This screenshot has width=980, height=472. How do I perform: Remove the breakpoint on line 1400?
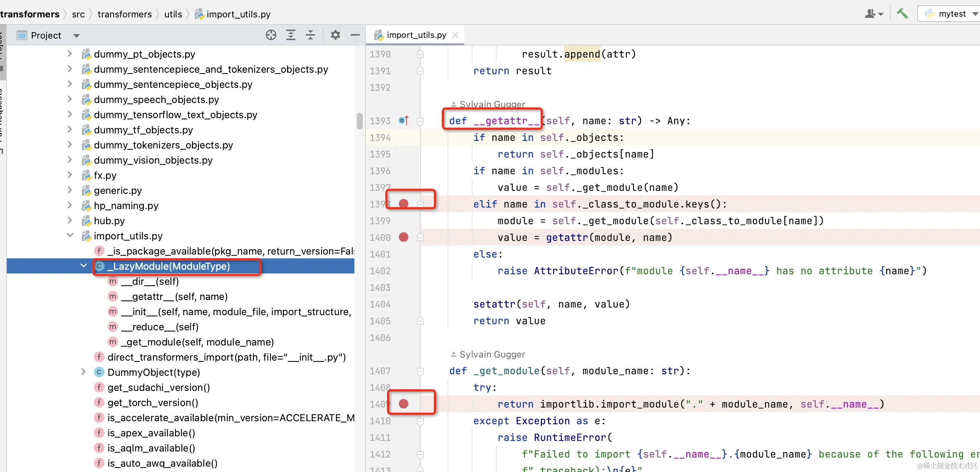click(x=403, y=237)
